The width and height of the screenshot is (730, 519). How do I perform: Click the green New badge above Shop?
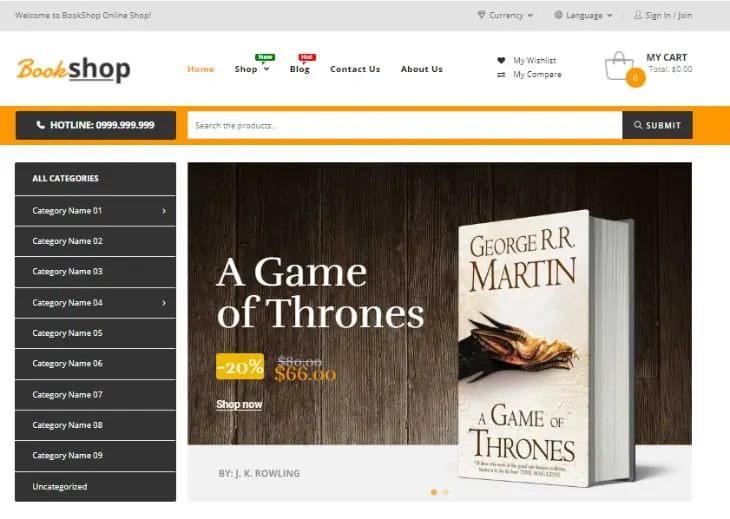pos(265,57)
